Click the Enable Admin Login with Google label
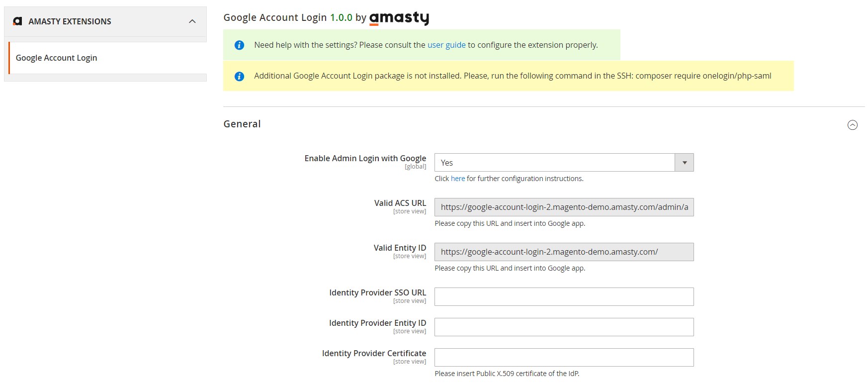Image resolution: width=868 pixels, height=385 pixels. 365,158
